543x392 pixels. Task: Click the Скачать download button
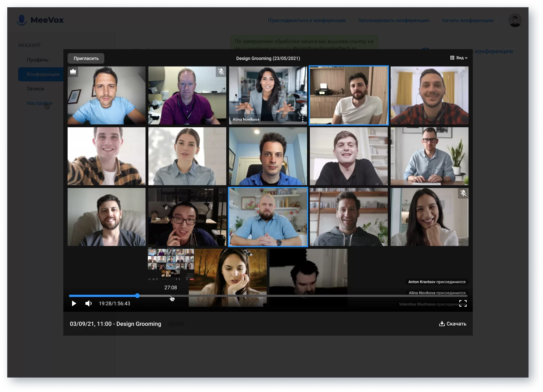pos(452,324)
